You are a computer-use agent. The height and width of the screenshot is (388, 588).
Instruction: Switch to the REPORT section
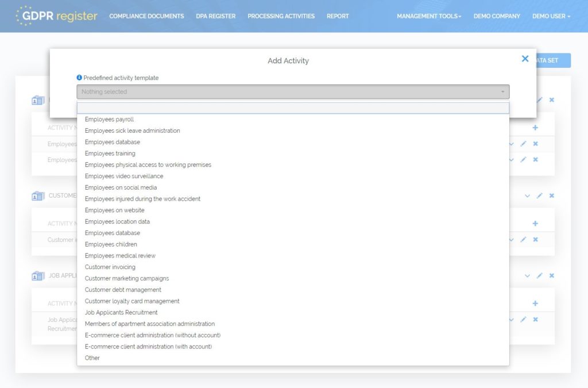click(338, 16)
